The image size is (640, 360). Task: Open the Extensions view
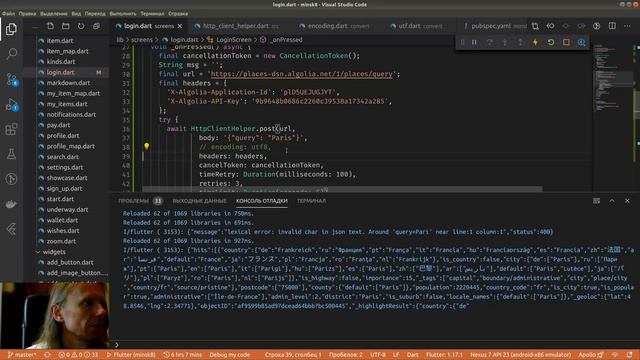[11, 129]
